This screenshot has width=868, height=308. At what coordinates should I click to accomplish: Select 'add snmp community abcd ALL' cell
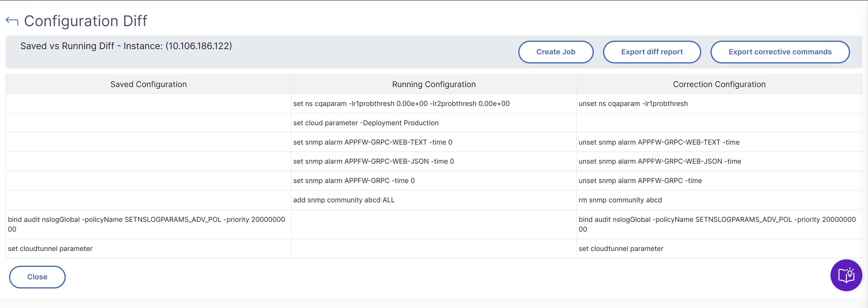click(434, 200)
